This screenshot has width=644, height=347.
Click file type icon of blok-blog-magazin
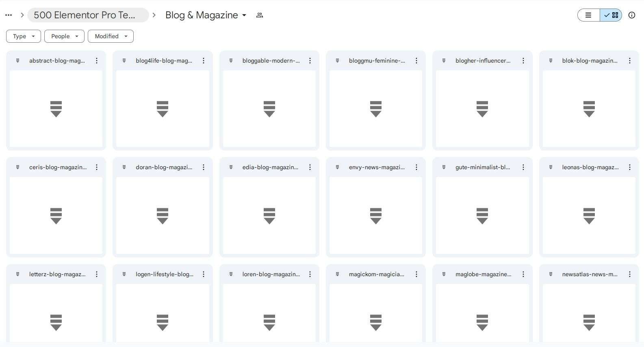tap(551, 61)
